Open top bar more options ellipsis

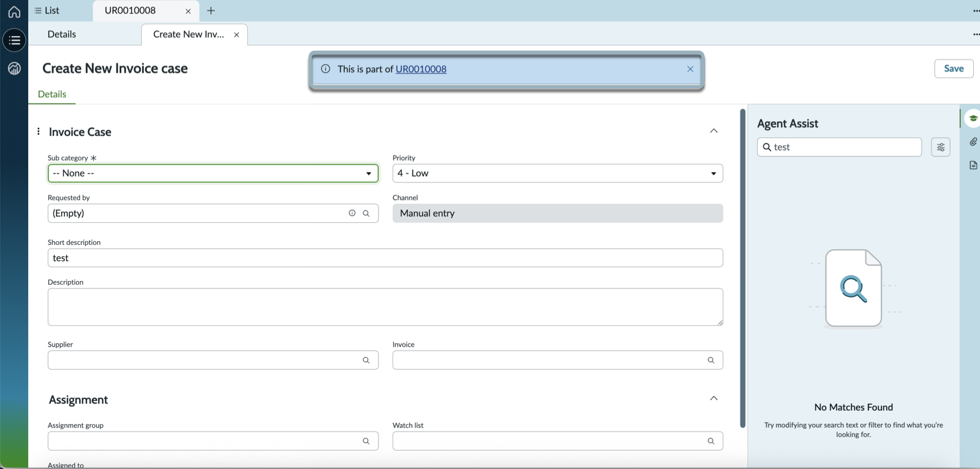pos(976,11)
